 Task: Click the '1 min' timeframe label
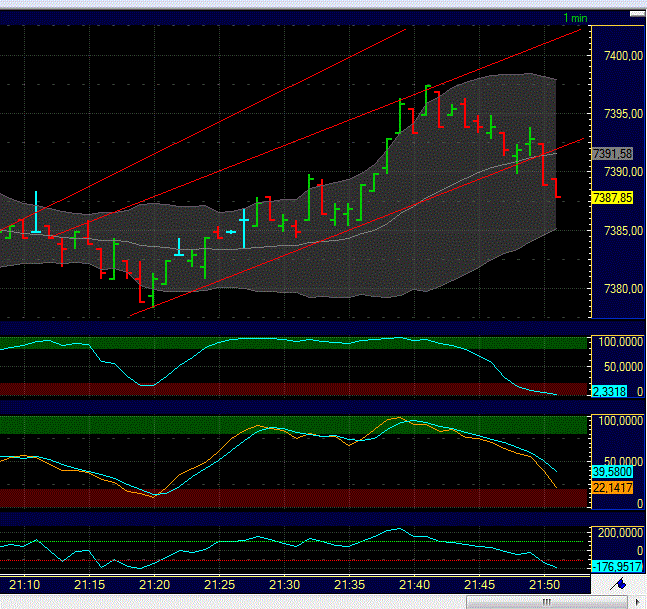[x=575, y=18]
